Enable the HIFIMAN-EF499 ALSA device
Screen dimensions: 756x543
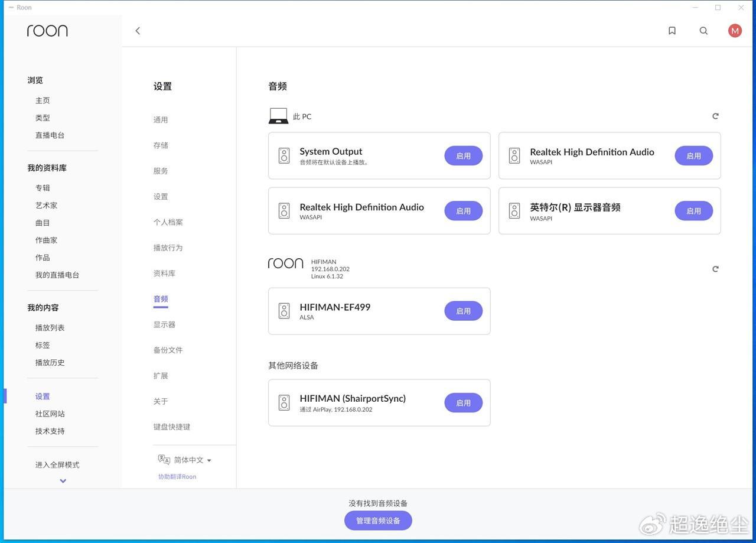point(463,311)
